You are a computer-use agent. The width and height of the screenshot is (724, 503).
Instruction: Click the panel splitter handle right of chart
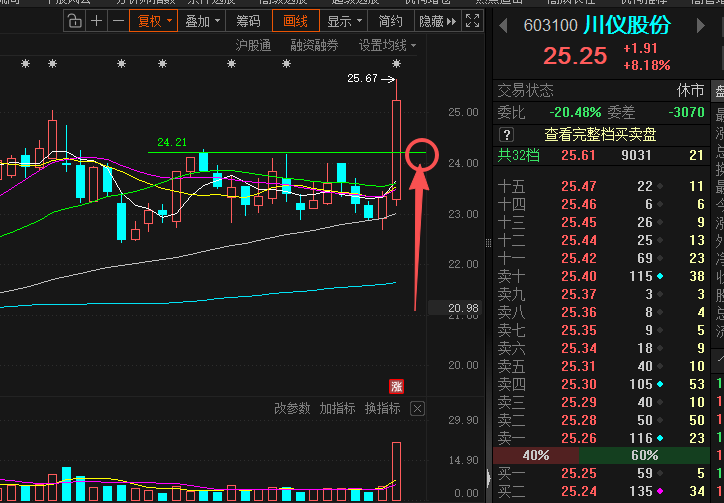[x=489, y=243]
